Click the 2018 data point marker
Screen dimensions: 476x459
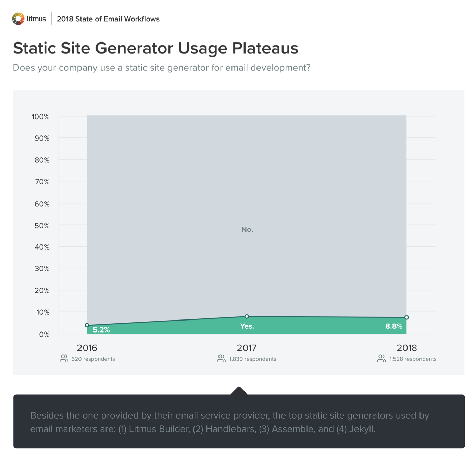tap(406, 317)
